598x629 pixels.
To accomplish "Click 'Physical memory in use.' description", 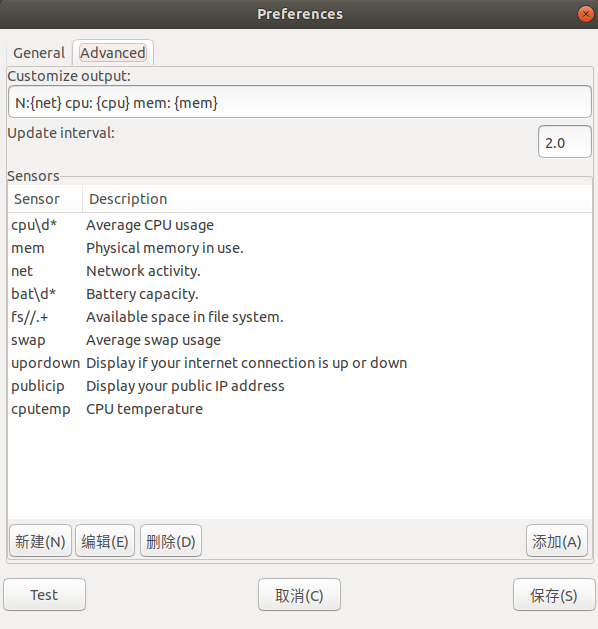I will tap(165, 248).
